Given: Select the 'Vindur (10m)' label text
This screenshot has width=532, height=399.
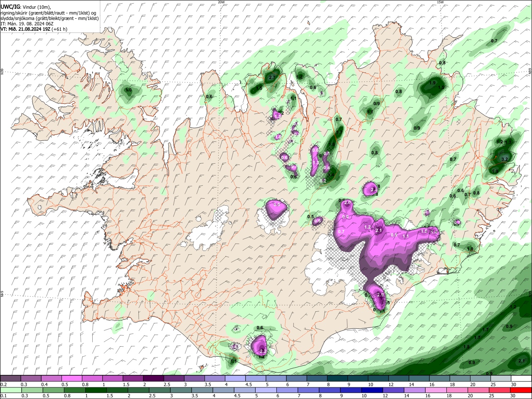Looking at the screenshot, I should 37,7.
